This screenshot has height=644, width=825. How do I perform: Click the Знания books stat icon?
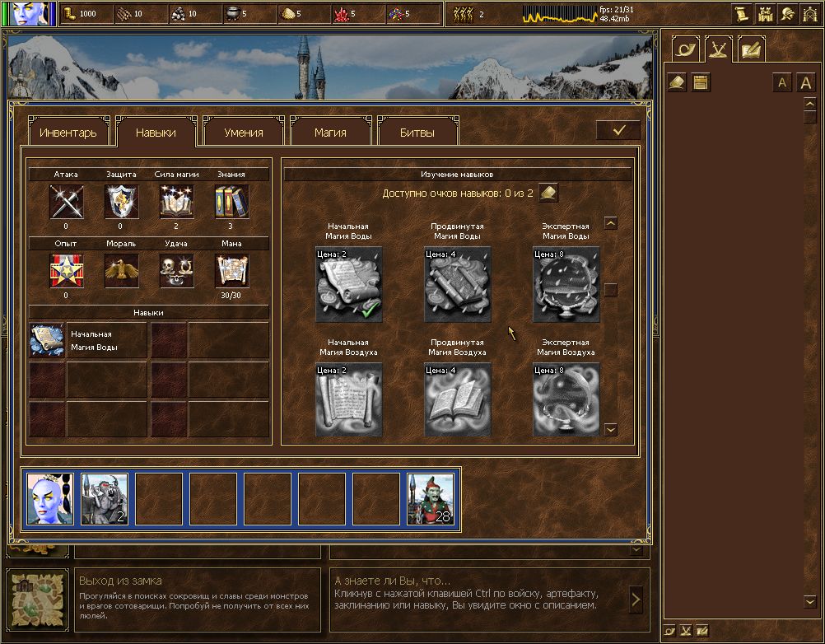pyautogui.click(x=231, y=201)
